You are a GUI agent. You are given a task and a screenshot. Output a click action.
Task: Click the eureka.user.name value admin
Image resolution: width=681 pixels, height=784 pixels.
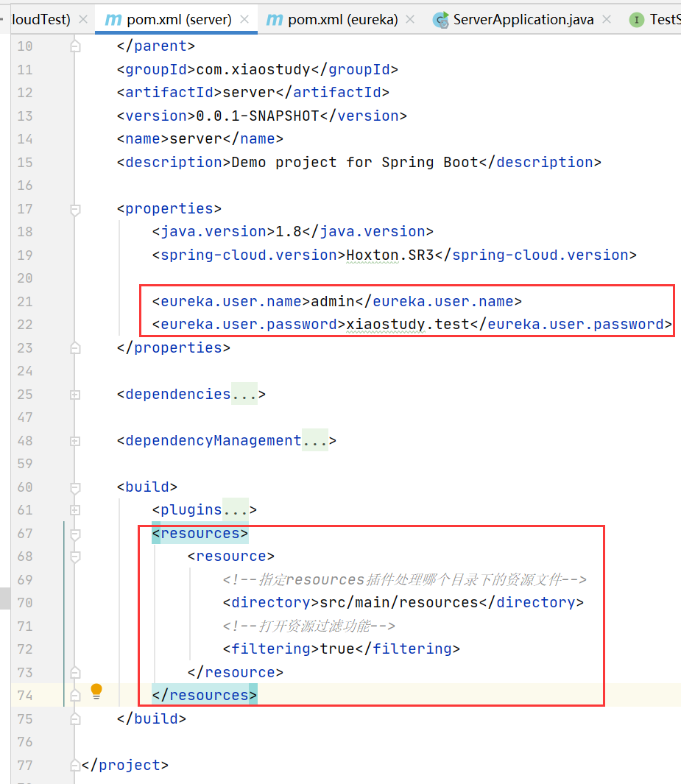pos(333,302)
